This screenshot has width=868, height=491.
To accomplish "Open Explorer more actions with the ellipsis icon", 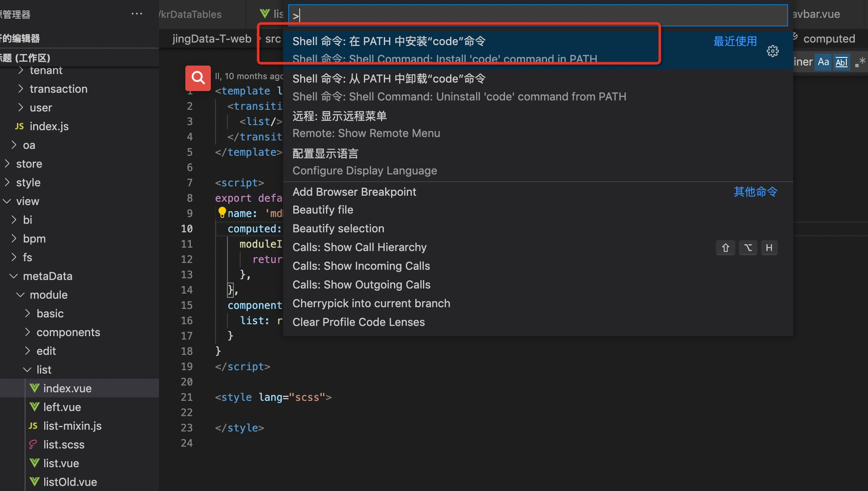I will tap(137, 13).
